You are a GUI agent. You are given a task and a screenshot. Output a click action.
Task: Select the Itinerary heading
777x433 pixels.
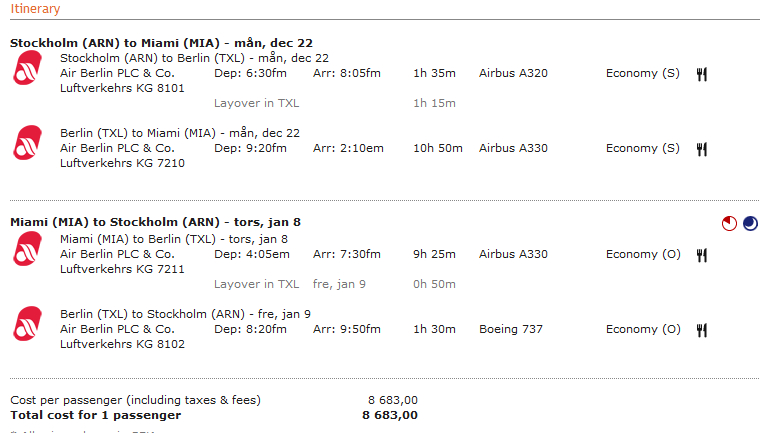pos(35,9)
